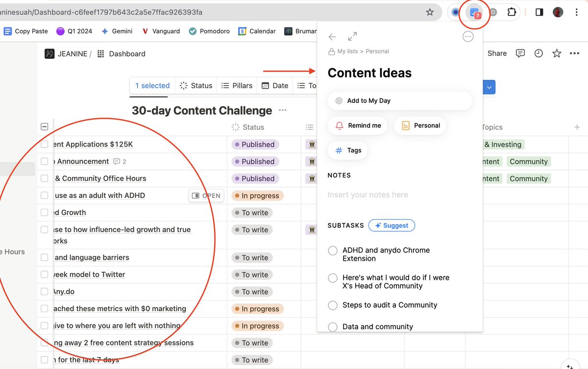588x369 pixels.
Task: Check the $0 marketing row checkbox
Action: [45, 309]
